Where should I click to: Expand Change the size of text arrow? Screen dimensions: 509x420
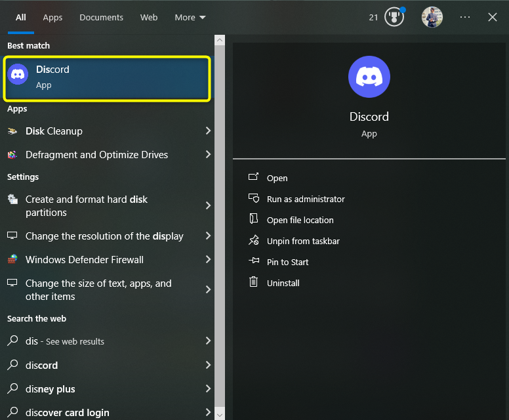point(208,290)
